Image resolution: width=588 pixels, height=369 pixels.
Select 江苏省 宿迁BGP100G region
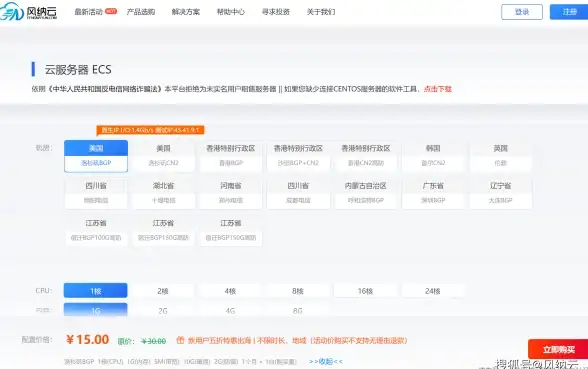coord(96,231)
